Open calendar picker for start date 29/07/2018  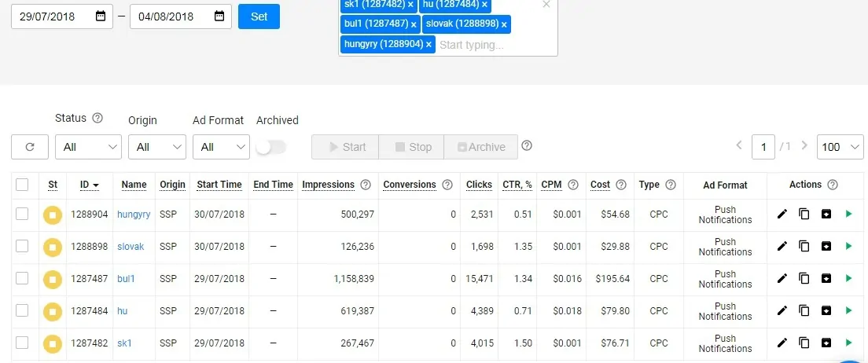[100, 16]
